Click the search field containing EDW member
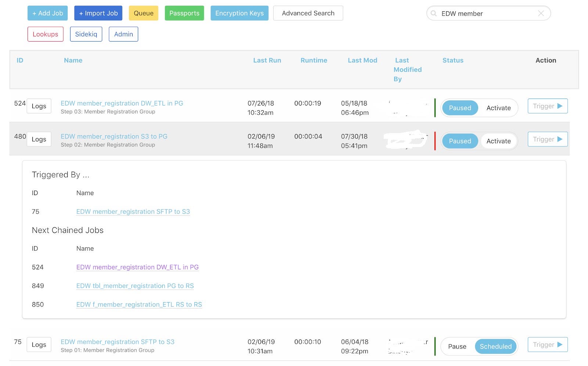588x366 pixels. pyautogui.click(x=488, y=13)
